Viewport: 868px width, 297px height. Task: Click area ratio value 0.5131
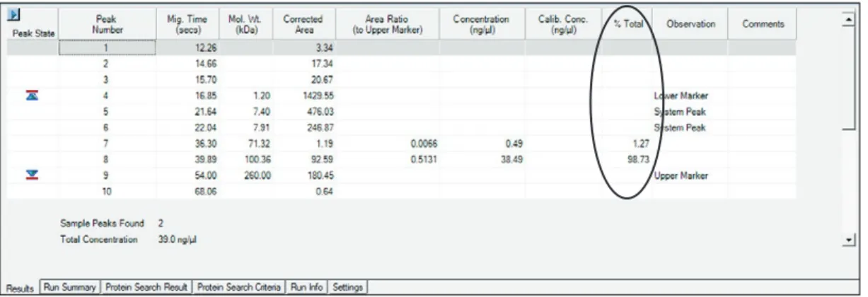tap(424, 159)
